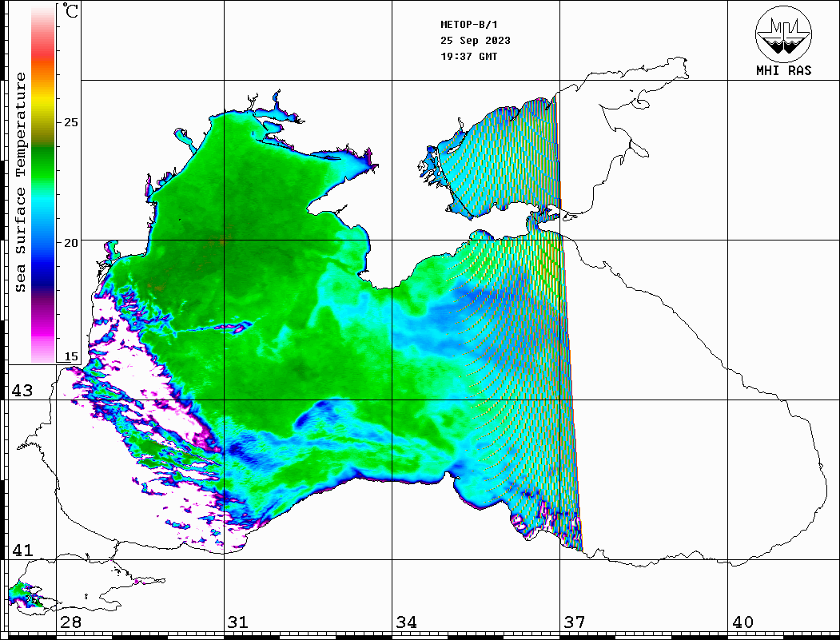Click the 'MHI RAS' caption text
Screen dimensions: 840x640
[784, 70]
